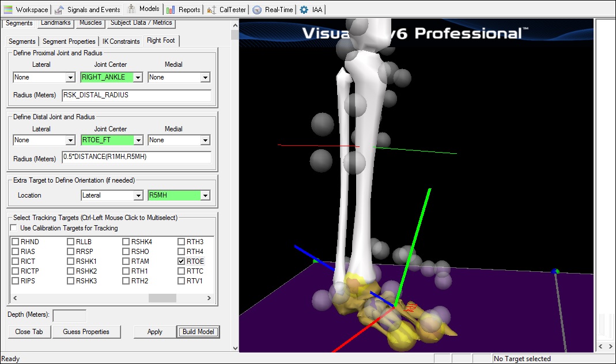Click the Real-Time globe icon
The height and width of the screenshot is (364, 616).
pyautogui.click(x=257, y=9)
